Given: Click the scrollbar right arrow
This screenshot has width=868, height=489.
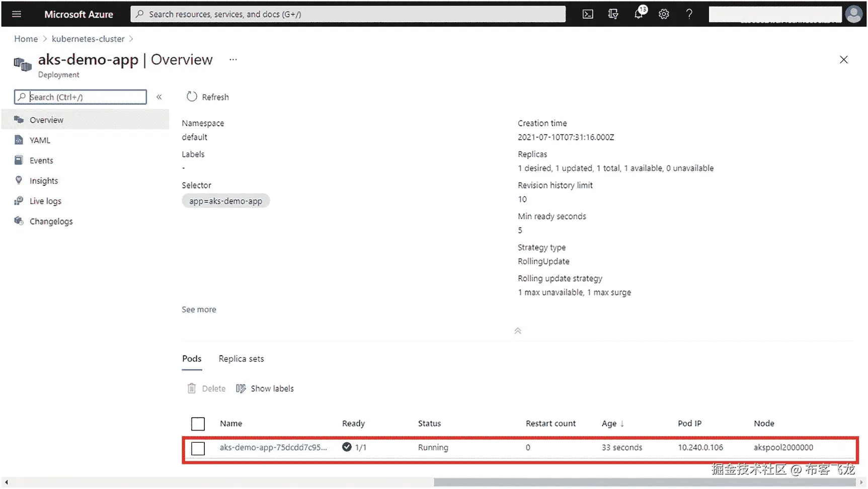Looking at the screenshot, I should click(861, 482).
